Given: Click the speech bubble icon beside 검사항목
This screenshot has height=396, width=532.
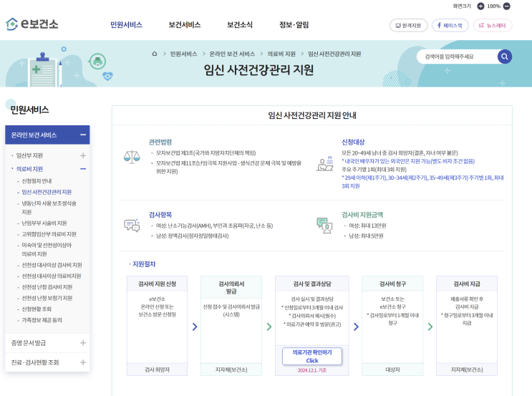Looking at the screenshot, I should point(132,226).
